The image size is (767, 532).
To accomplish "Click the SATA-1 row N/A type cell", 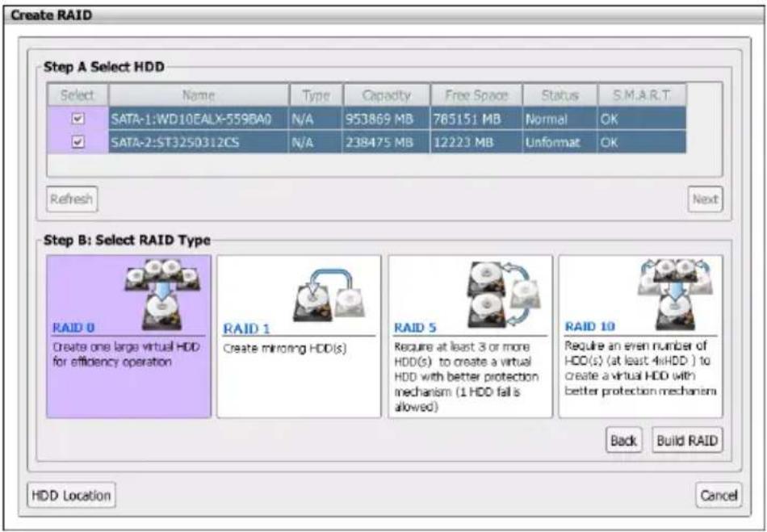I will 316,119.
